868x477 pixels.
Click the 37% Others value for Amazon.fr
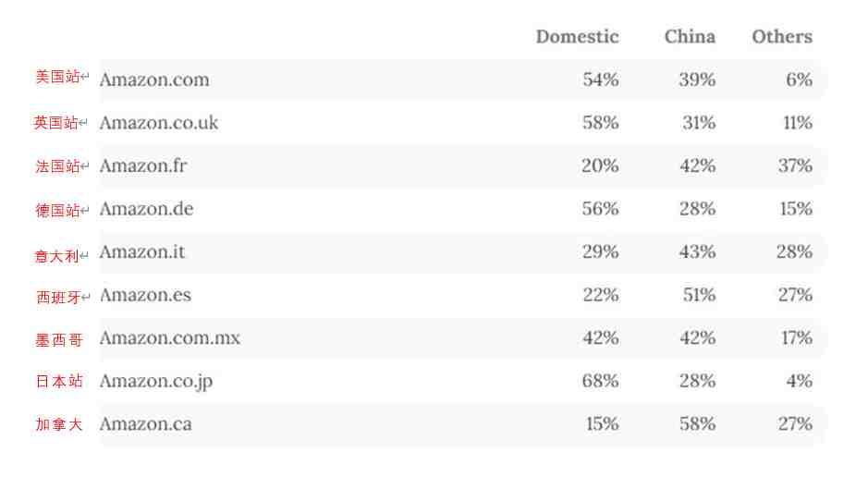[795, 165]
